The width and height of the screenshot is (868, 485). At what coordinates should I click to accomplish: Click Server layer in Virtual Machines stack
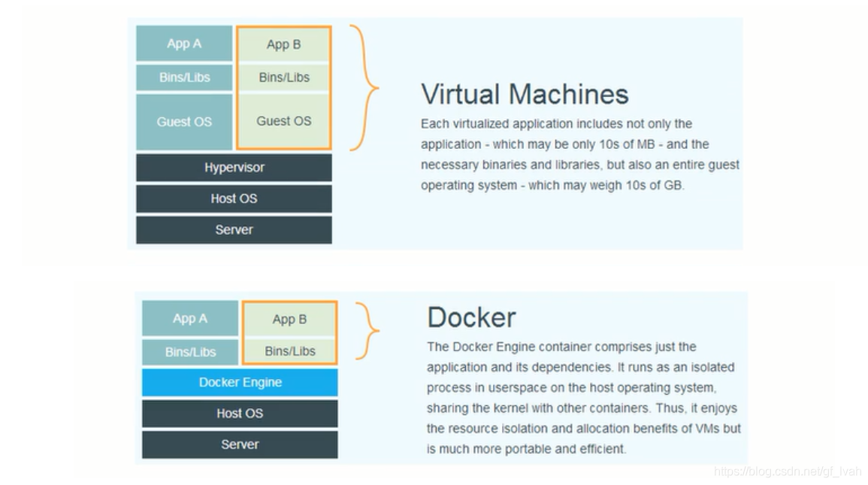tap(234, 230)
